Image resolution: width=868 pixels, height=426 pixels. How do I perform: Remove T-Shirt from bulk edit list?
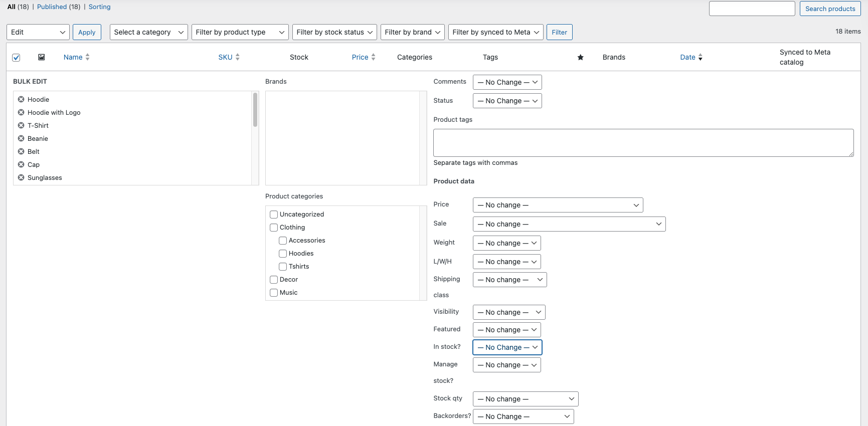point(21,125)
